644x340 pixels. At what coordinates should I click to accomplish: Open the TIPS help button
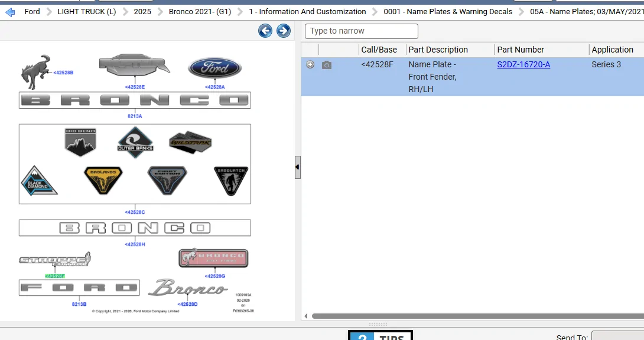pos(380,335)
